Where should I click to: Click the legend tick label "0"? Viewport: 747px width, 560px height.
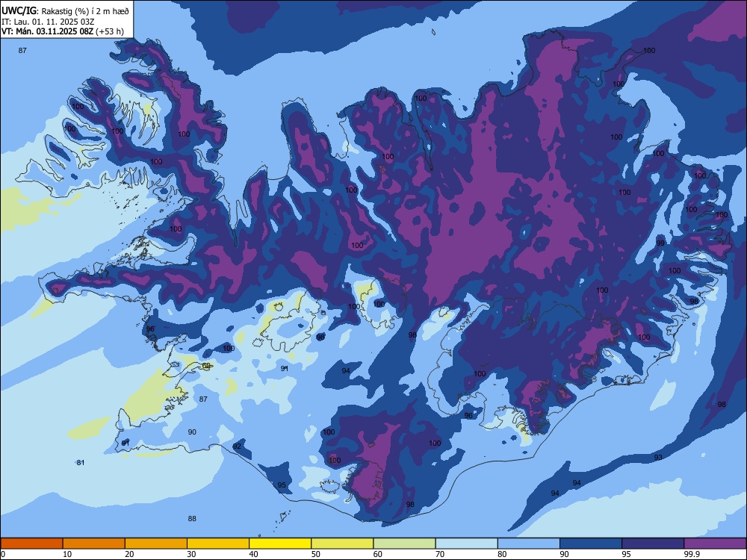tap(3, 554)
